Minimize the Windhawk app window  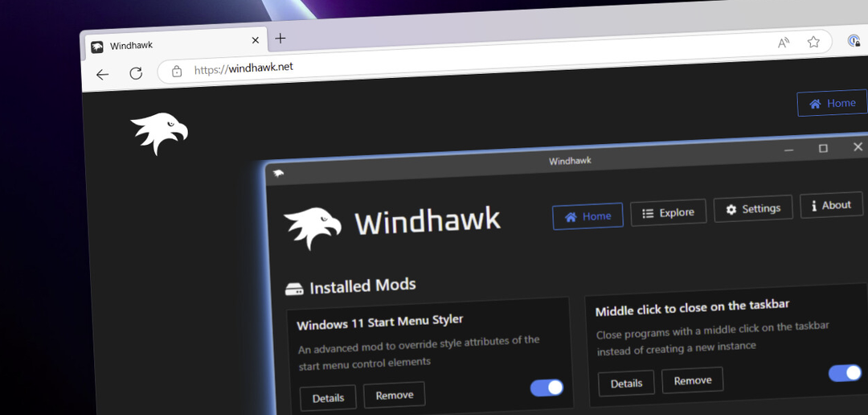coord(789,150)
